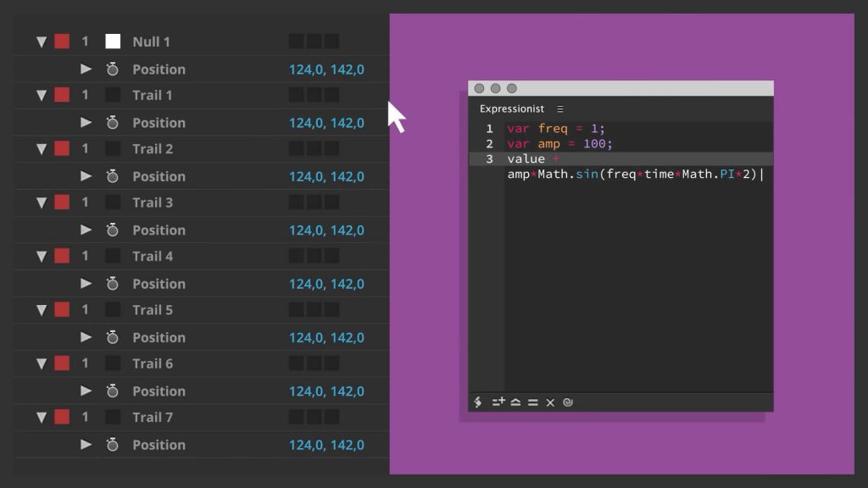Toggle the dark square box beside Trail 2
This screenshot has width=868, height=488.
click(113, 149)
